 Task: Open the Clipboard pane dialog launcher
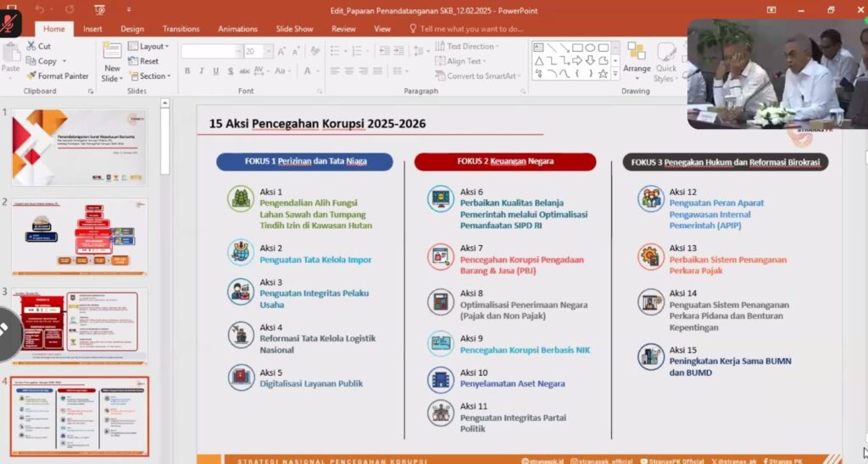pyautogui.click(x=91, y=92)
